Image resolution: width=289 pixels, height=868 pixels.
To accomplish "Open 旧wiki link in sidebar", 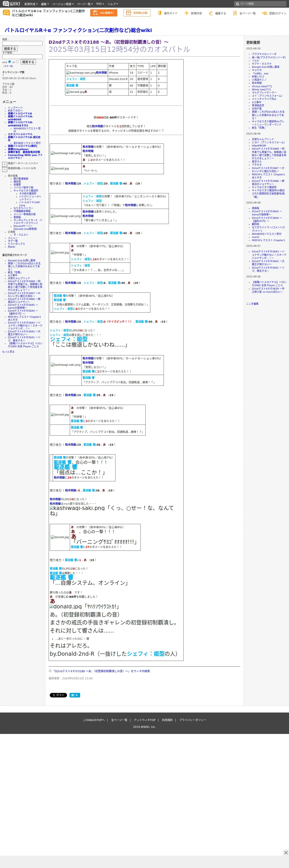I will coord(11,247).
